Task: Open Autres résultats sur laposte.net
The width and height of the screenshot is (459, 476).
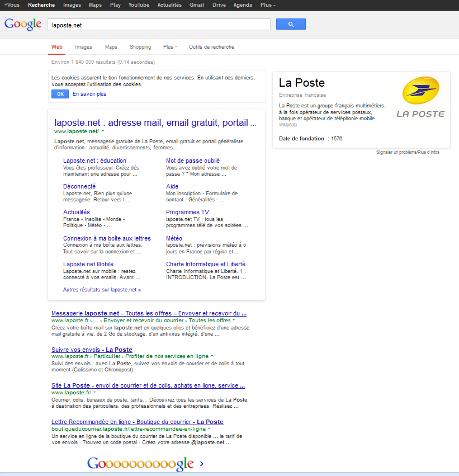Action: 102,290
